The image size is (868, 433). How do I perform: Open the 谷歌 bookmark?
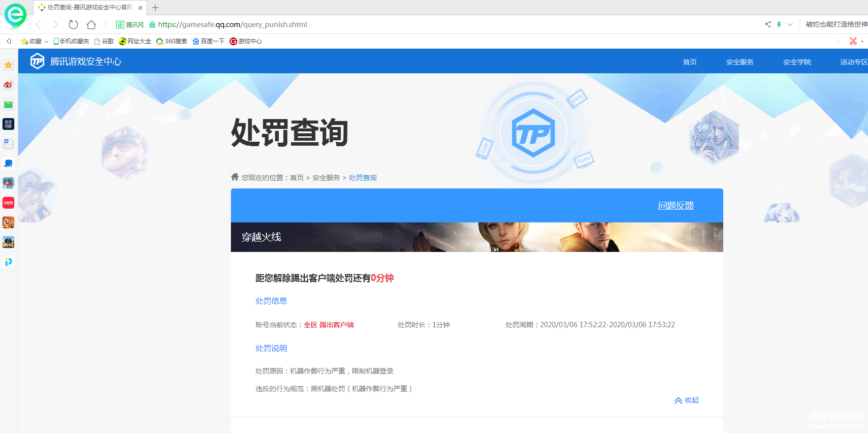(104, 41)
